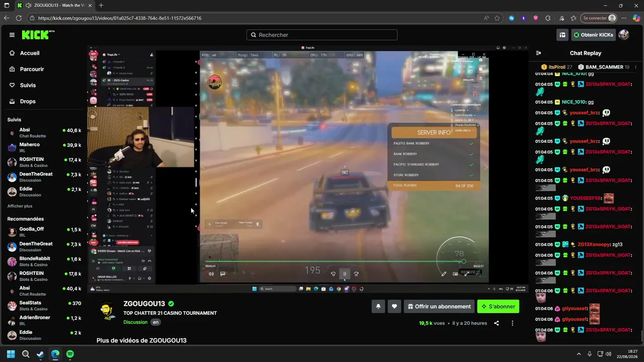Viewport: 644px width, 362px height.
Task: Open SealStats recommended channel
Action: [x=44, y=306]
